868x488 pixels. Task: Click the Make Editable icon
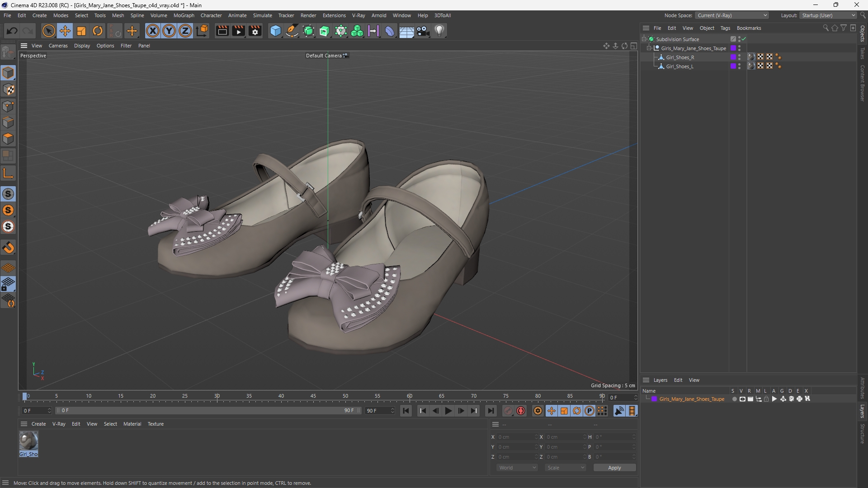[x=8, y=52]
